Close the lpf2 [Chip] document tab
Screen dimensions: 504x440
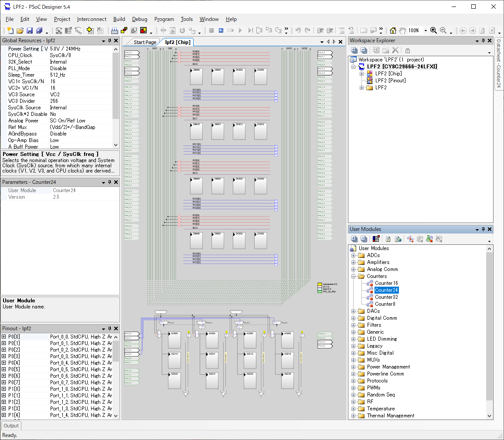341,42
